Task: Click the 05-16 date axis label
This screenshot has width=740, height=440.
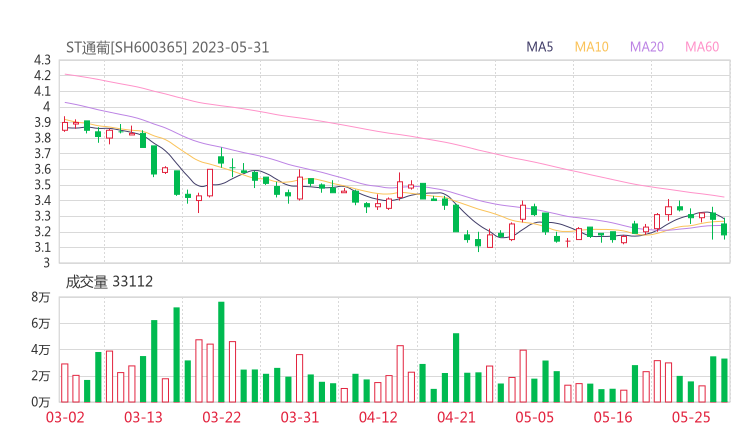Action: click(613, 417)
